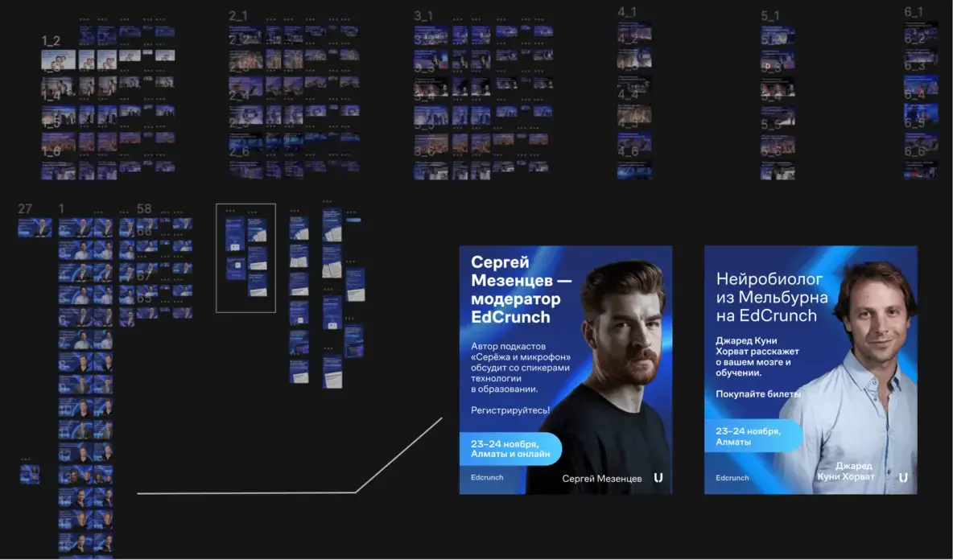Click the '23–24 ноября, Алматы и онлайн' pill
953x560 pixels.
point(510,449)
